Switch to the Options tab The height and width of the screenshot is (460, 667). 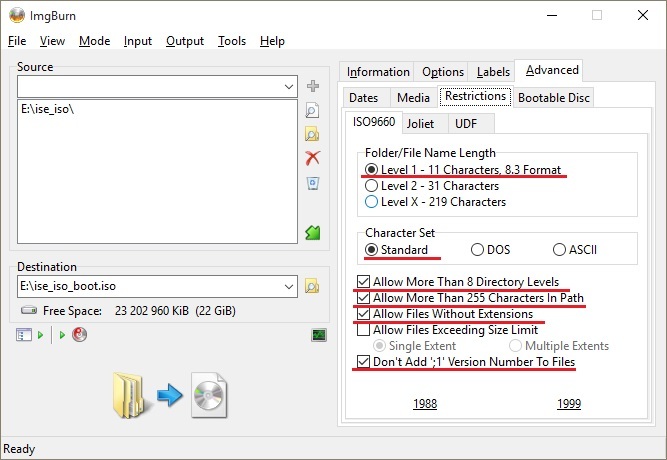(x=443, y=72)
